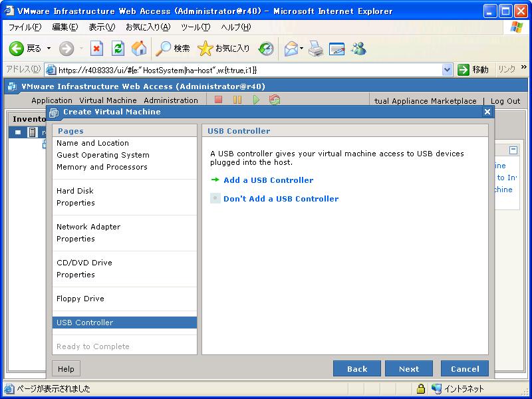
Task: Open the Virtual Appliance Marketplace link
Action: (425, 101)
